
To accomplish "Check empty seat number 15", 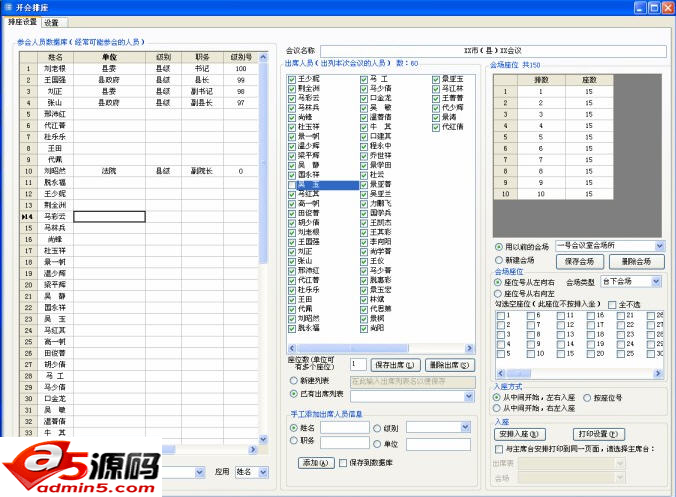I will (x=560, y=354).
